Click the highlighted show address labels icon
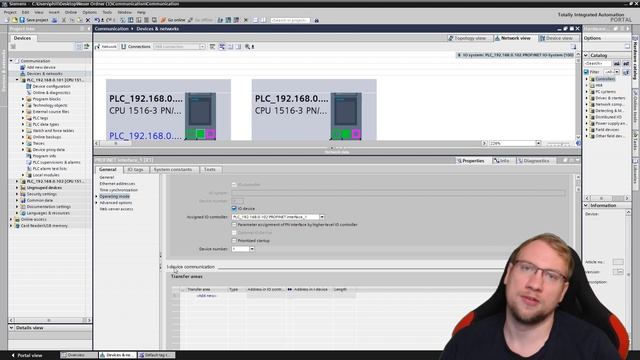640x360 pixels. 222,47
